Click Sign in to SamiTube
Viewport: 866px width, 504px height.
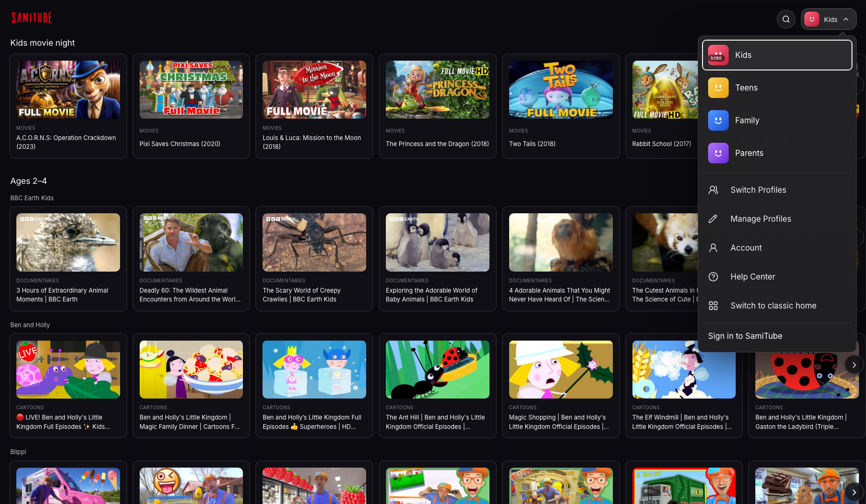745,336
